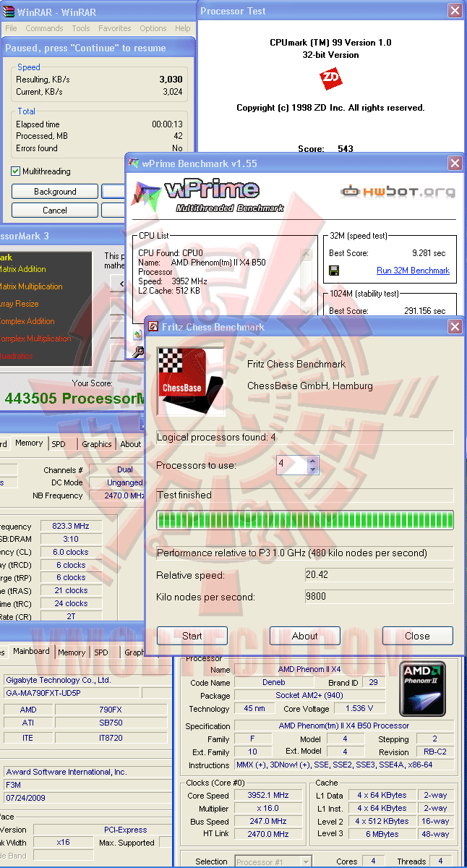Click the AMD Phenom II logo in CPU-Z
Image resolution: width=467 pixels, height=868 pixels.
[x=423, y=687]
